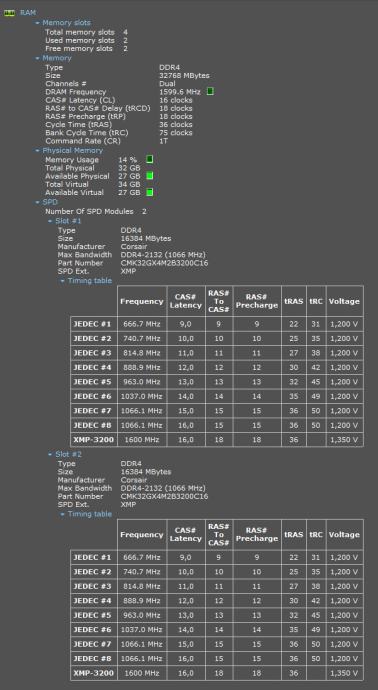Select Total Virtual 34 GB row
Image resolution: width=378 pixels, height=690 pixels.
93,184
